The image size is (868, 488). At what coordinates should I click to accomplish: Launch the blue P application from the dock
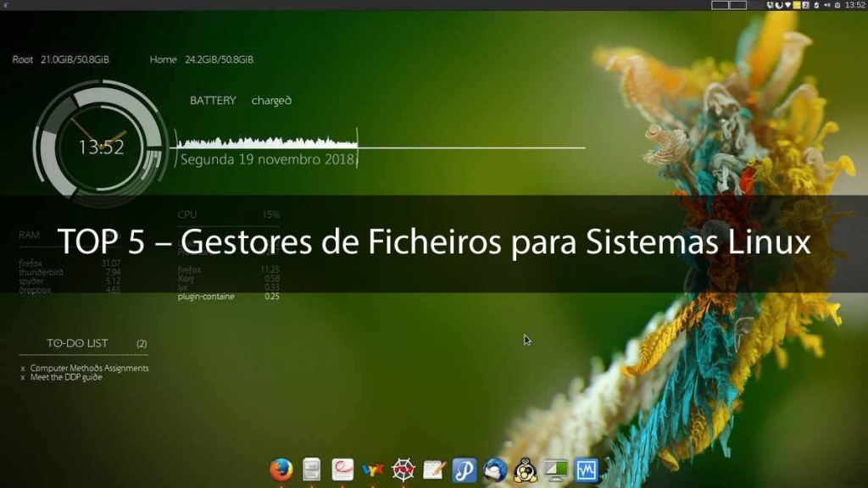coord(463,469)
